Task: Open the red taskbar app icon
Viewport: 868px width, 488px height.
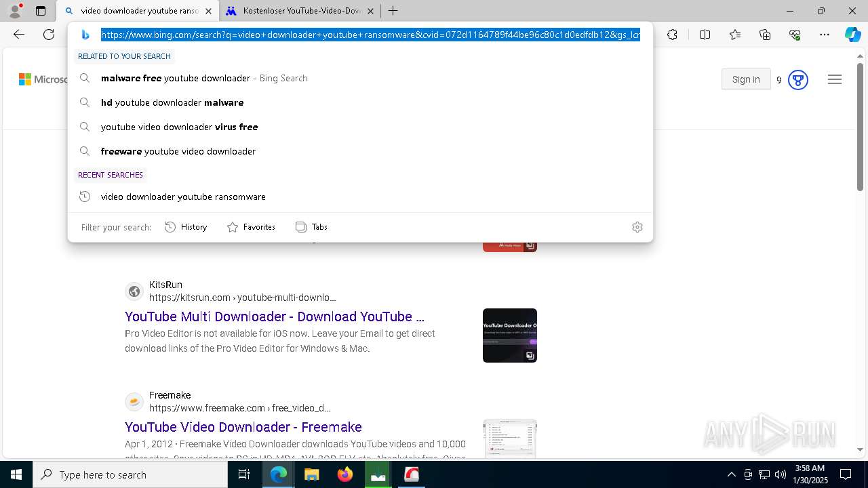Action: pyautogui.click(x=412, y=474)
